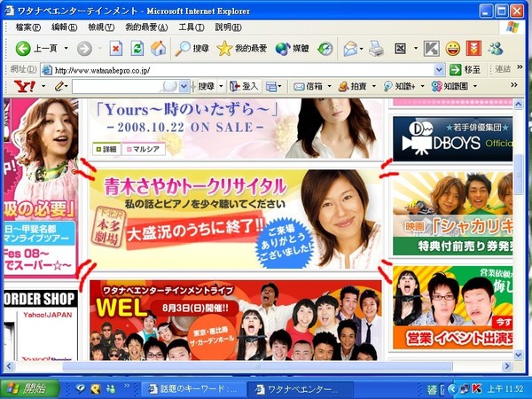
Task: Open the Mail envelope toolbar icon
Action: coord(350,49)
